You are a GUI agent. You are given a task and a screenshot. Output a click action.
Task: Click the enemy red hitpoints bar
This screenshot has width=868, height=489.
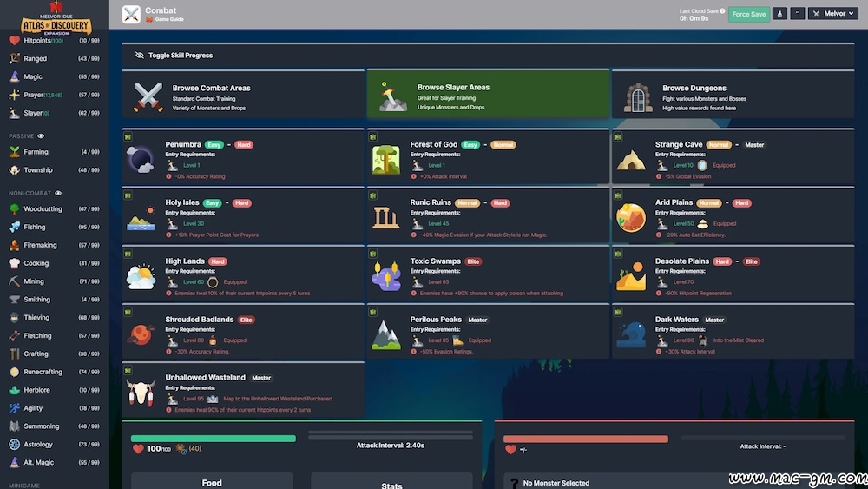pyautogui.click(x=586, y=439)
